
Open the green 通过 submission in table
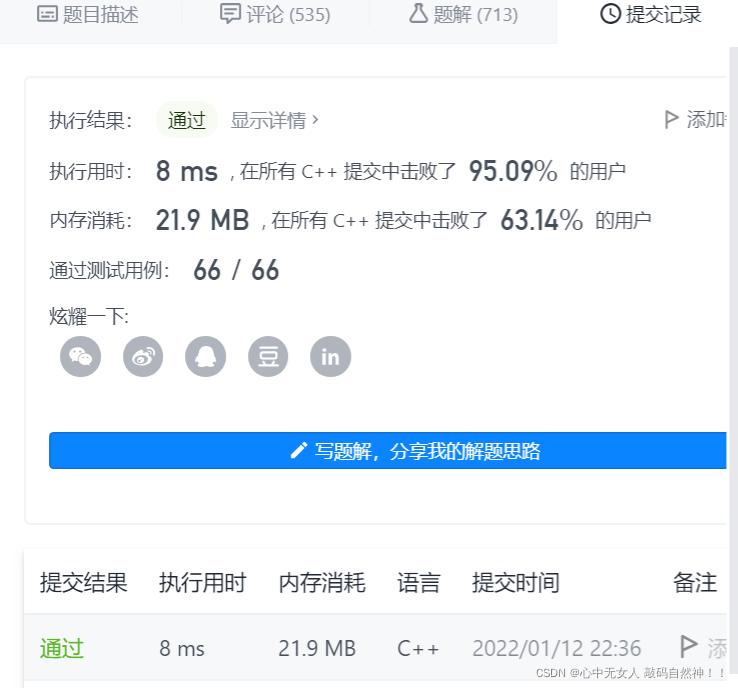[62, 648]
